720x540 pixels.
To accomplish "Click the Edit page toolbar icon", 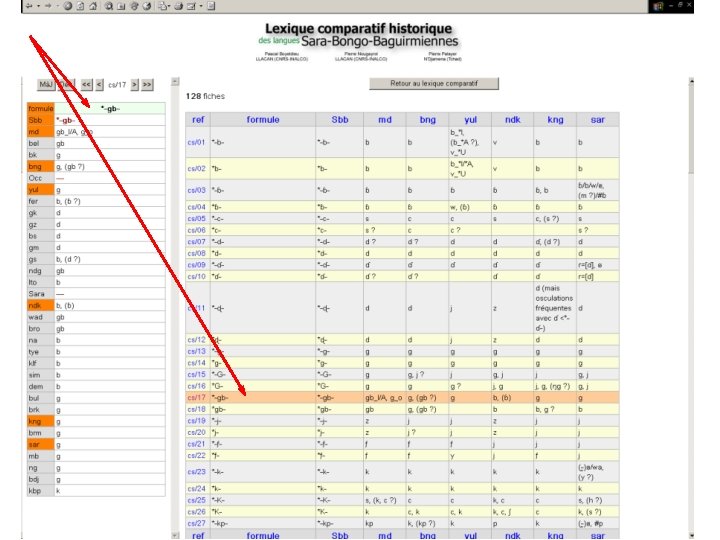I will 191,6.
